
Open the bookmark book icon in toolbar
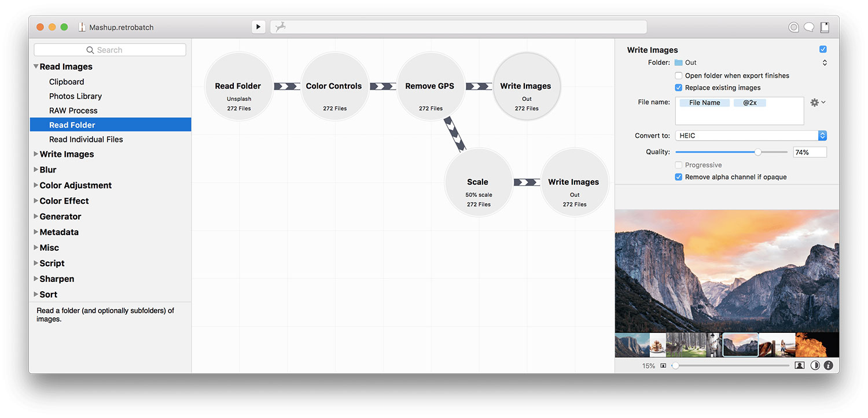(x=825, y=27)
